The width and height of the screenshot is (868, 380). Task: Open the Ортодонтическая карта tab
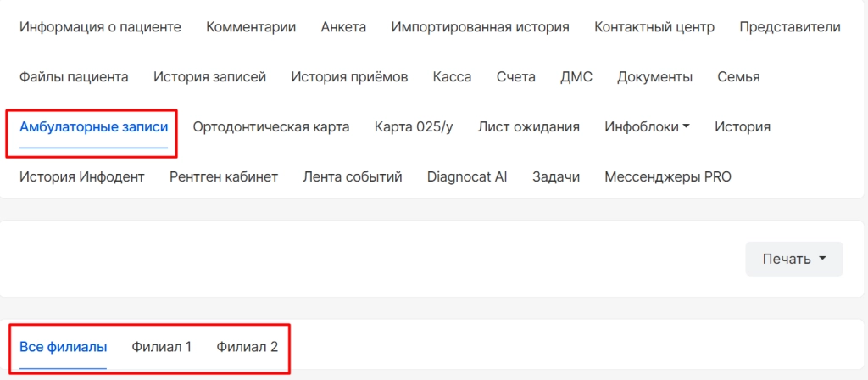tap(271, 127)
